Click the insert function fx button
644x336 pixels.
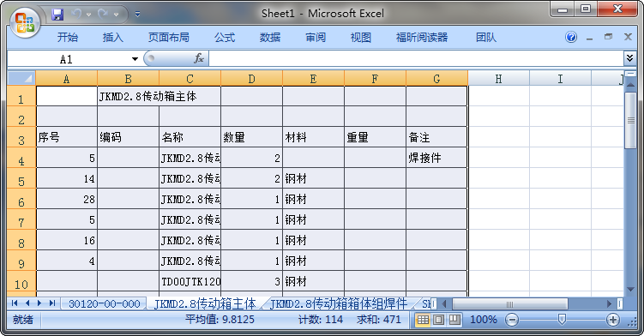[199, 59]
